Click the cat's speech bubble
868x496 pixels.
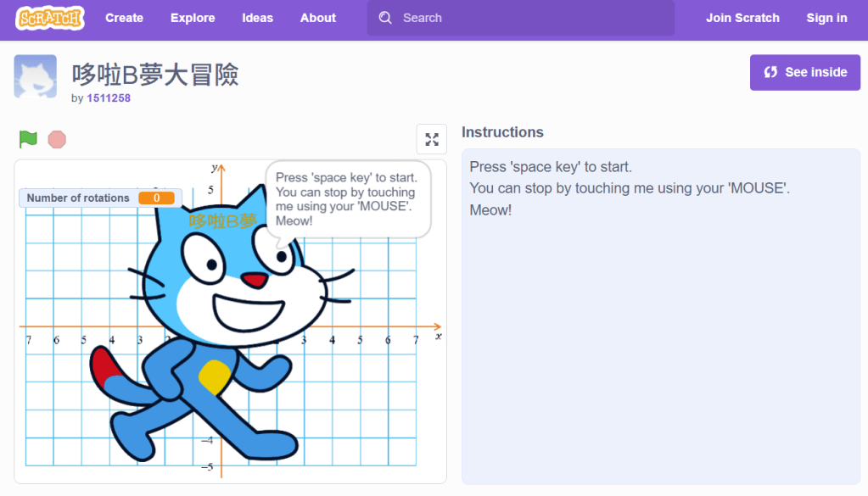(x=348, y=199)
